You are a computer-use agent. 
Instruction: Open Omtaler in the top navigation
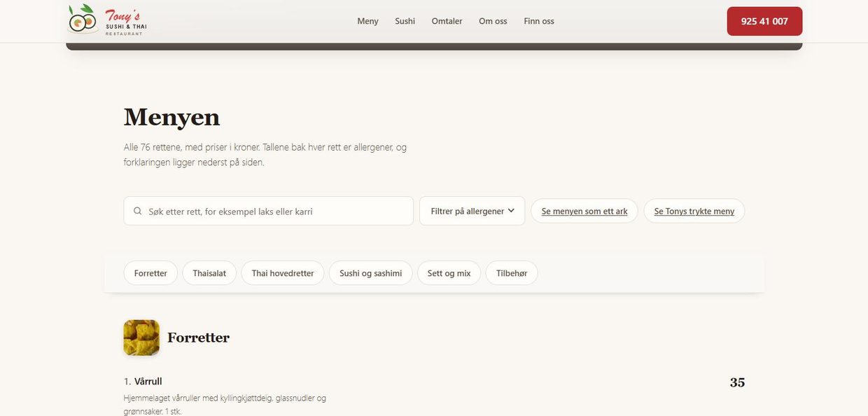447,21
